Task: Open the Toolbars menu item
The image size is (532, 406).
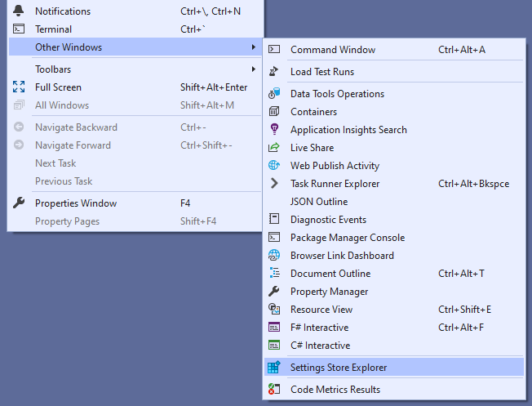Action: coord(135,69)
